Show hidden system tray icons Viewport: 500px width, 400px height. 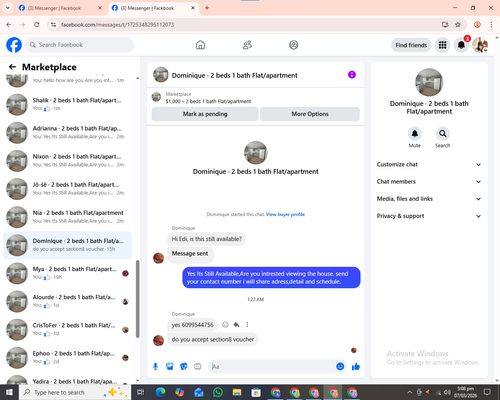410,392
